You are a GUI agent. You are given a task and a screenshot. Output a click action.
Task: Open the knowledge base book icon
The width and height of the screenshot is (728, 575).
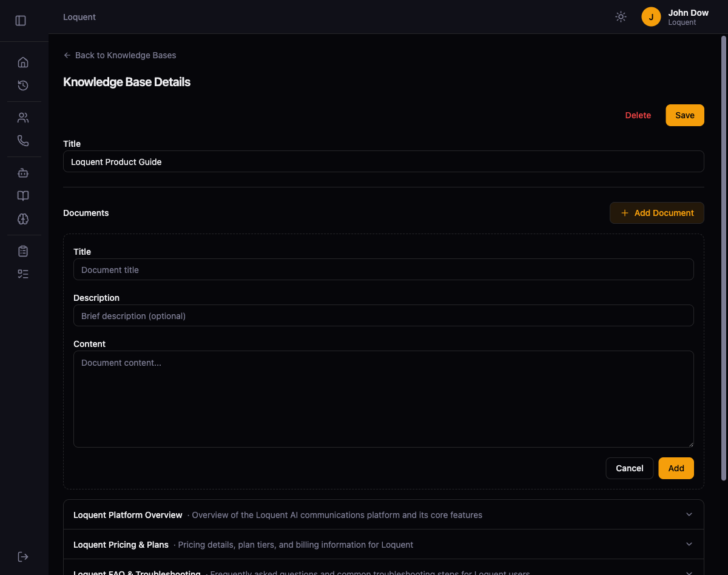[x=23, y=196]
